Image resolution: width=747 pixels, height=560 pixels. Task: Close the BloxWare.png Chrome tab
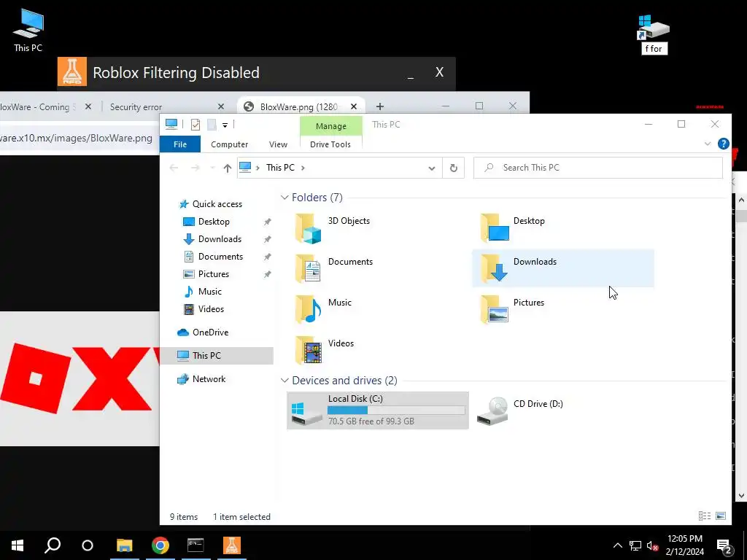pyautogui.click(x=354, y=106)
